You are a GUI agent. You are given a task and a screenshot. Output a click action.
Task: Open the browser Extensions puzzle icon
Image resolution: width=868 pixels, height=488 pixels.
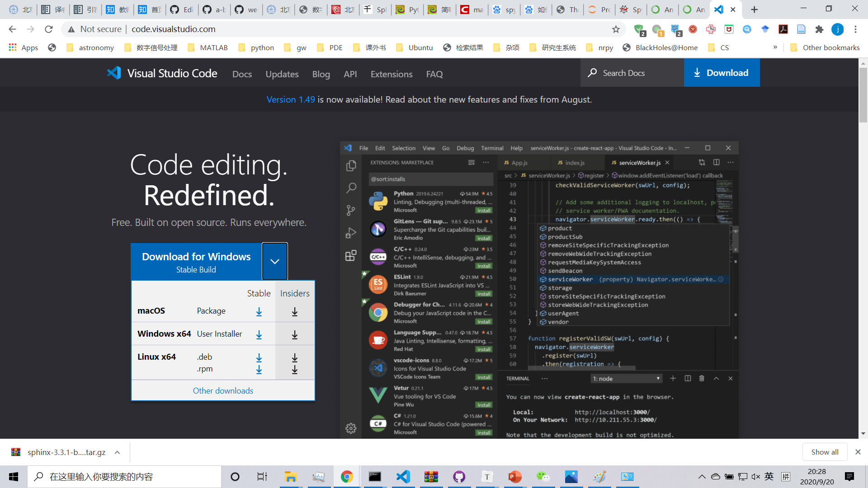pos(819,29)
